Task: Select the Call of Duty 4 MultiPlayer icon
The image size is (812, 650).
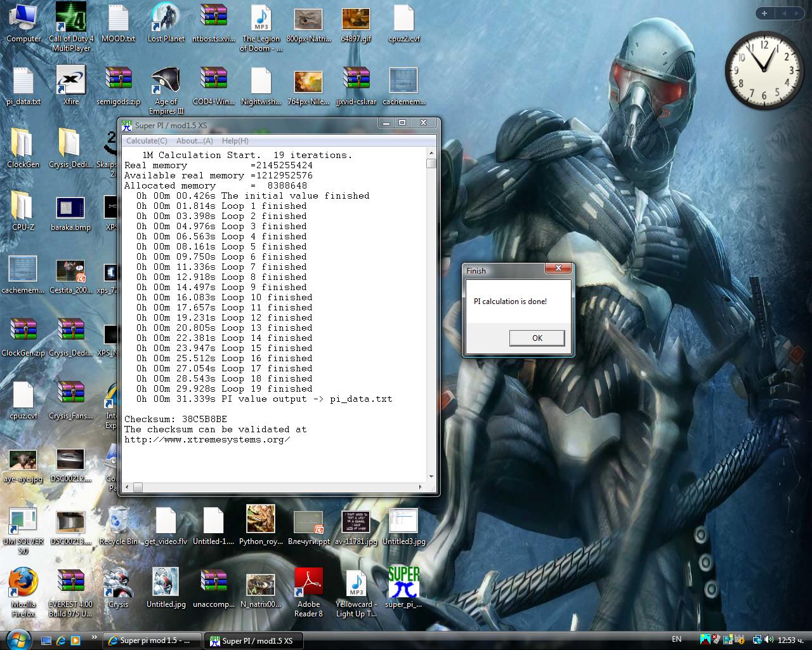Action: point(71,27)
